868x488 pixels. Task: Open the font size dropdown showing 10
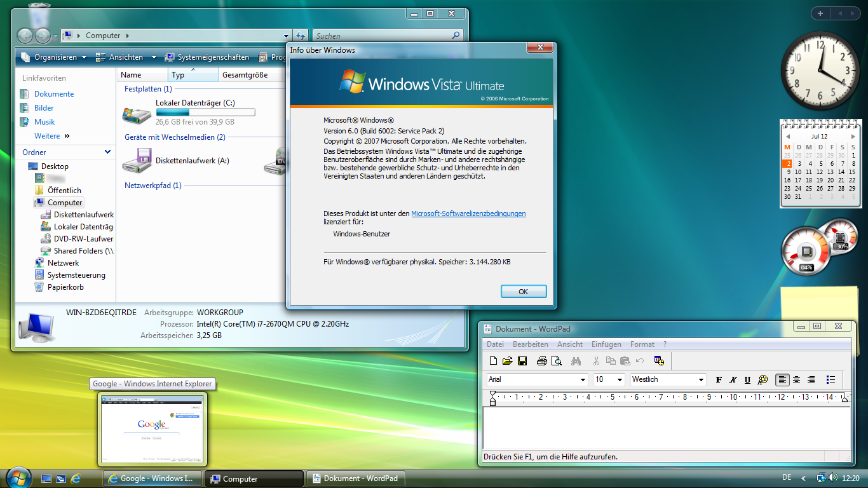[620, 379]
